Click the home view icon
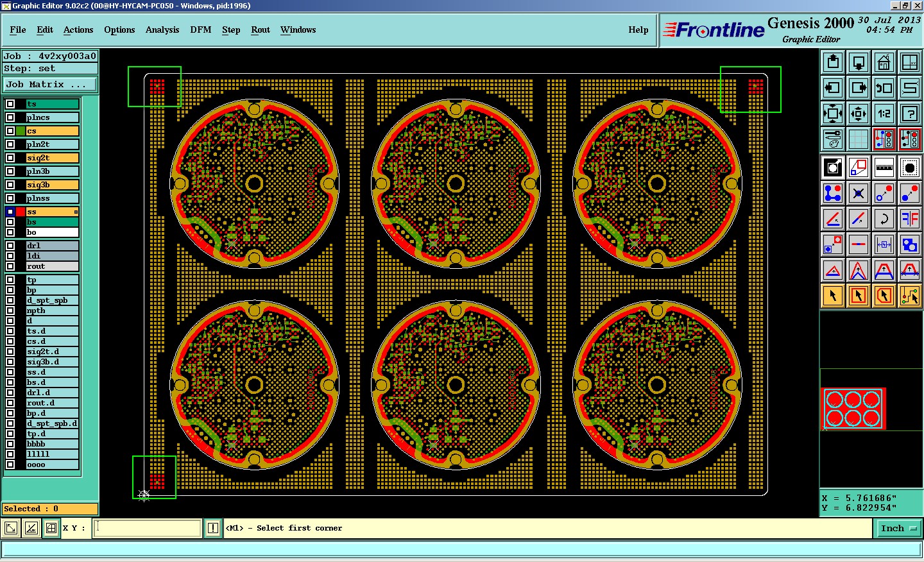Viewport: 924px width, 562px height. 884,62
